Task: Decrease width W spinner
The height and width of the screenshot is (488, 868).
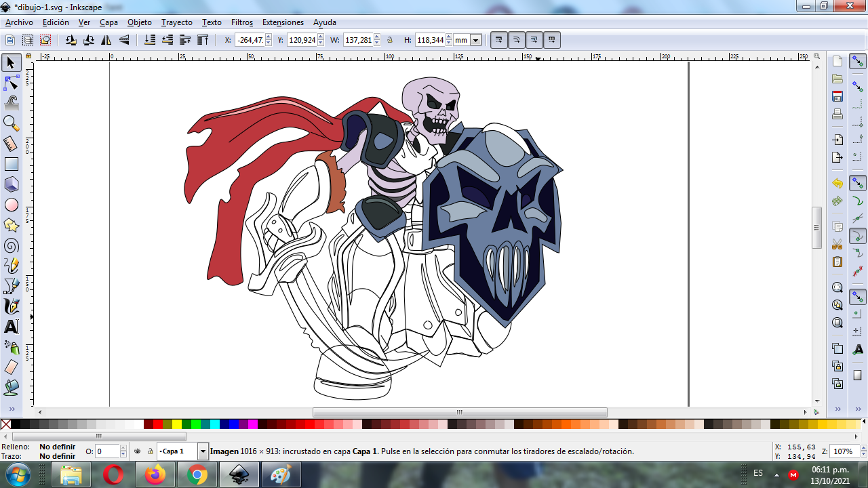Action: 377,43
